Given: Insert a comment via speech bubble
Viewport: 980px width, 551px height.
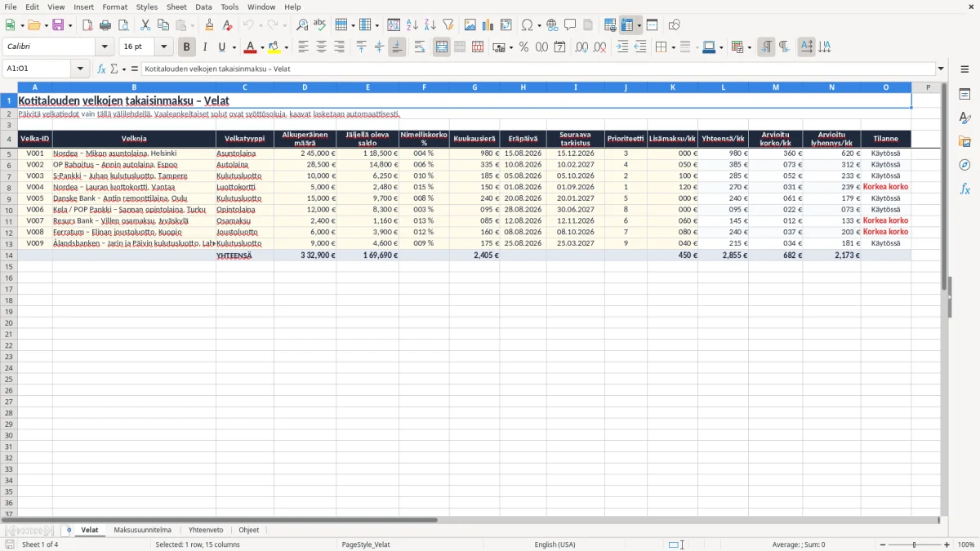Looking at the screenshot, I should pos(571,25).
